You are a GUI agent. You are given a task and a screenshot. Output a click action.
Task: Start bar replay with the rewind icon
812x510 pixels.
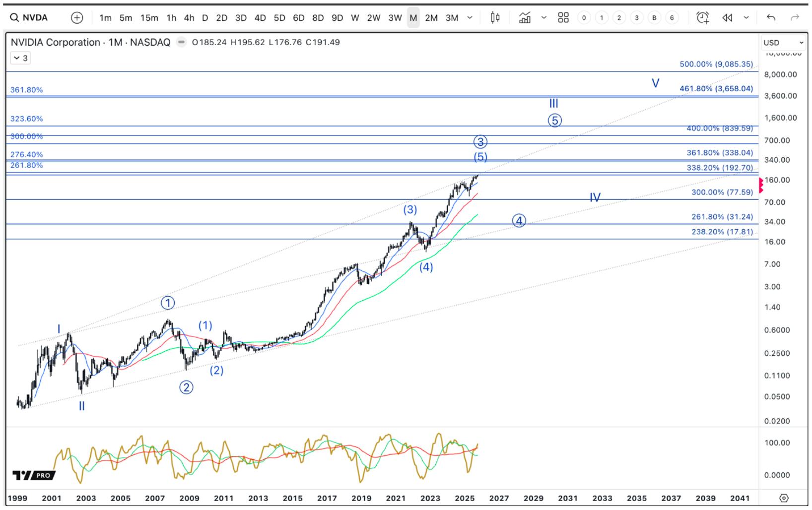728,18
